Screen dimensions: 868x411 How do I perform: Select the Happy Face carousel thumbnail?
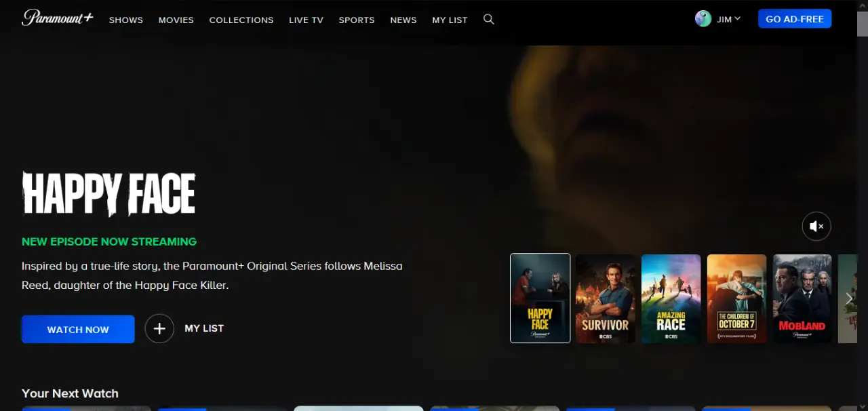point(540,298)
